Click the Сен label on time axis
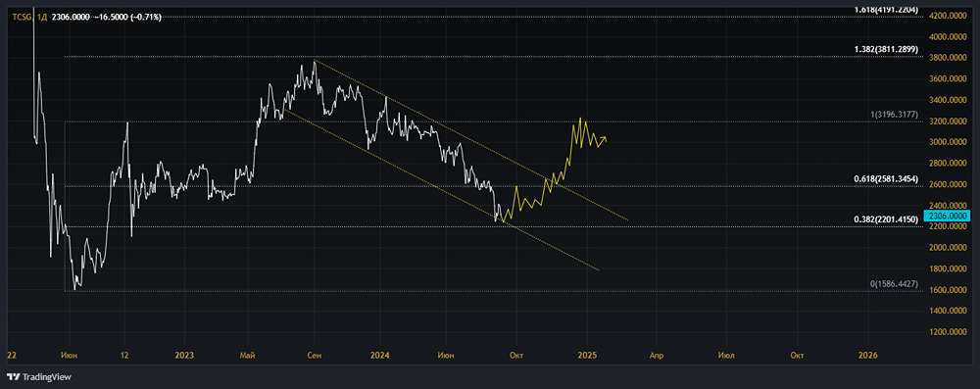The width and height of the screenshot is (980, 389). pos(315,356)
